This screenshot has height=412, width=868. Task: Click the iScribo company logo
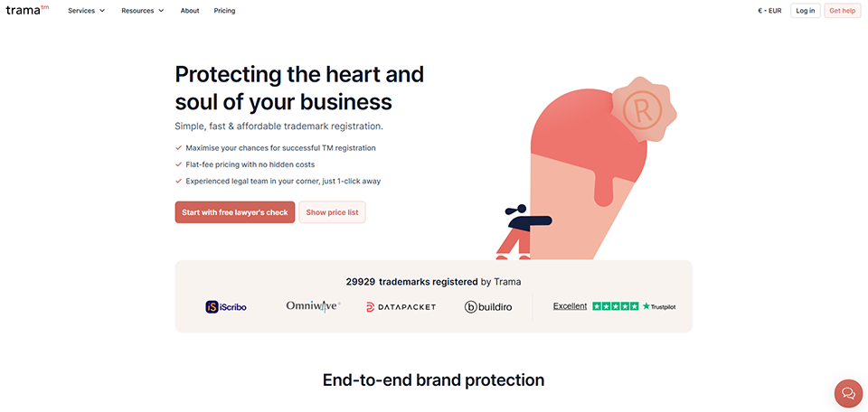226,306
